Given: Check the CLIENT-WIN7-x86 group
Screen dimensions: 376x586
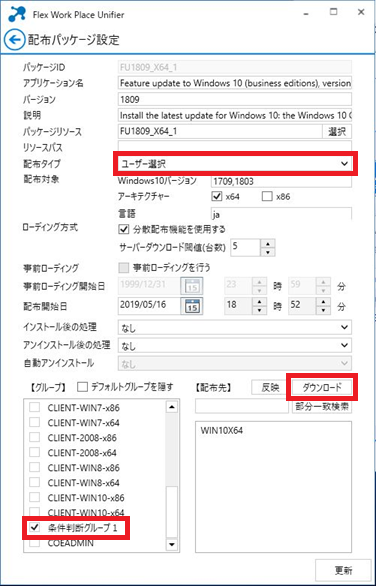Looking at the screenshot, I should [34, 408].
